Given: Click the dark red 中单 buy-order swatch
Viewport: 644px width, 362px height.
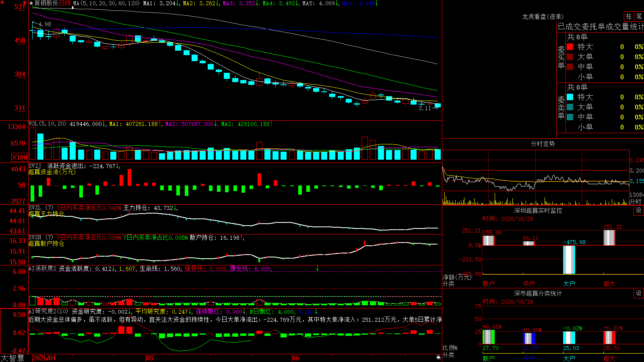Looking at the screenshot, I should tap(570, 67).
